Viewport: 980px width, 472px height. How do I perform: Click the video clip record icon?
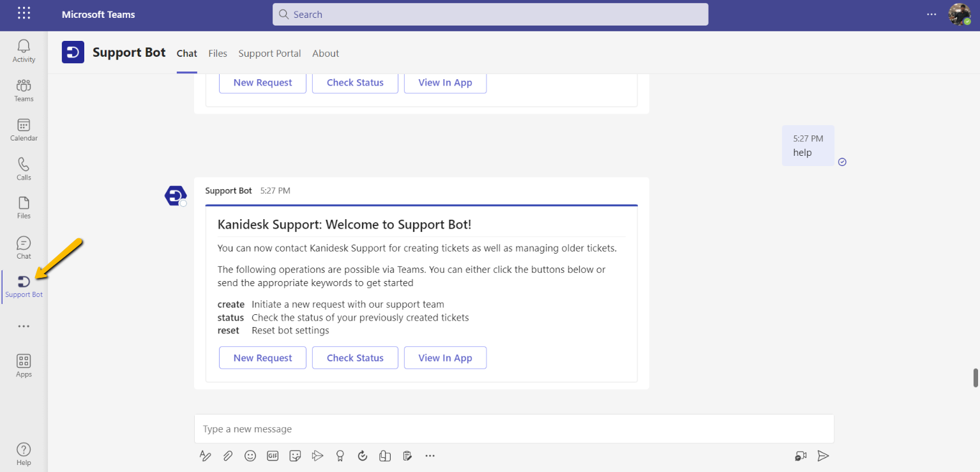tap(801, 455)
